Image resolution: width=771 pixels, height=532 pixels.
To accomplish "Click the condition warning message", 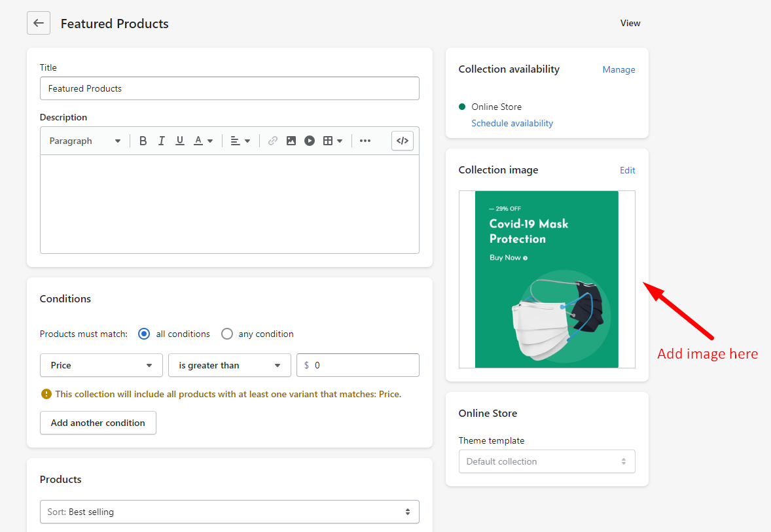I will (228, 395).
